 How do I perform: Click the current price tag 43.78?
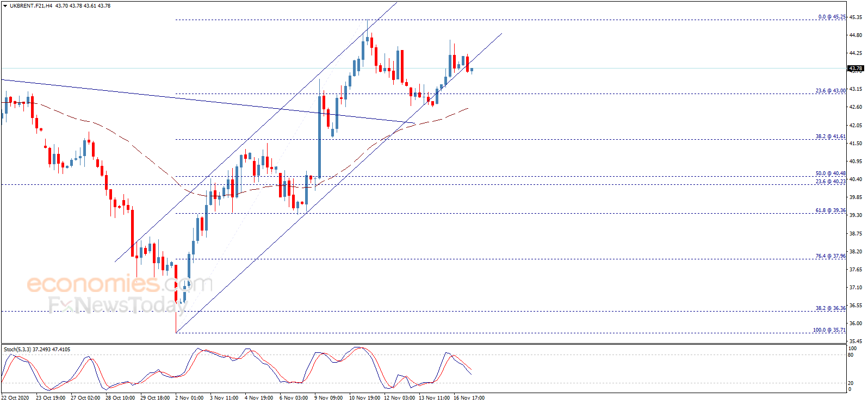pyautogui.click(x=855, y=69)
